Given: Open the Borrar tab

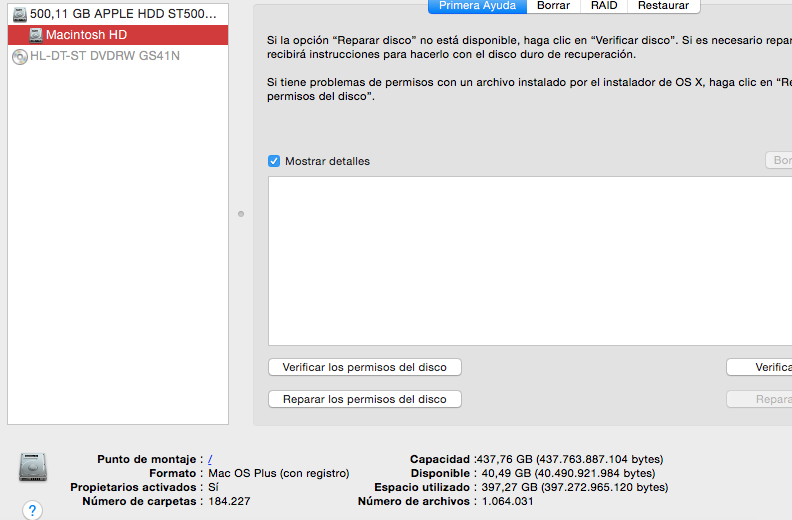Looking at the screenshot, I should coord(554,6).
